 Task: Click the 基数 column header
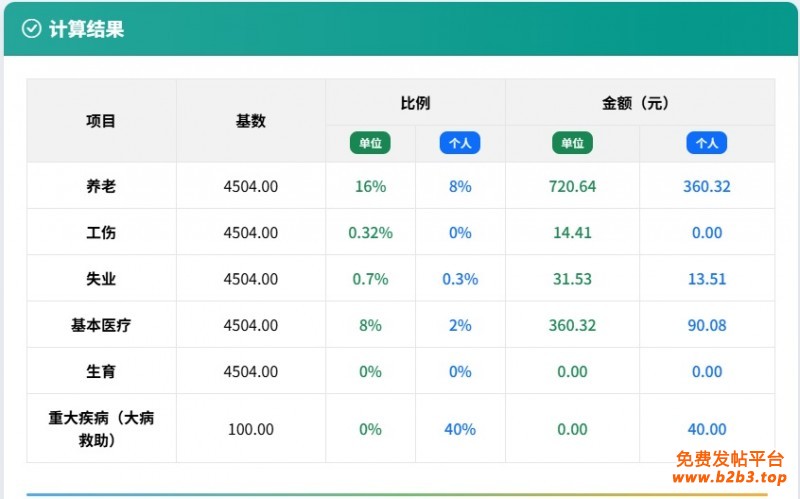[x=251, y=121]
